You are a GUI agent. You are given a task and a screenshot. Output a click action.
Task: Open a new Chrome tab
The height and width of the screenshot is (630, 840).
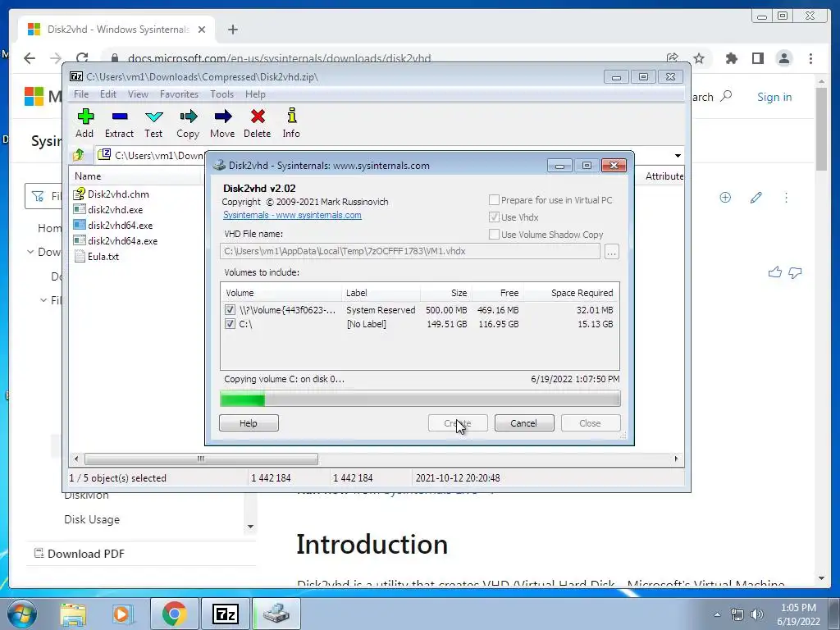[x=232, y=30]
